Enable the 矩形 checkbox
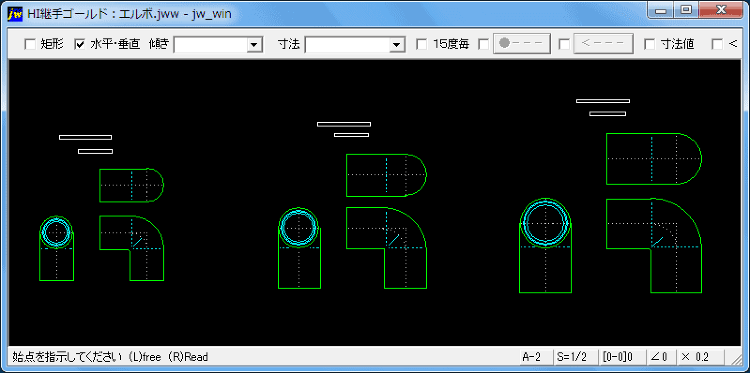The width and height of the screenshot is (750, 373). coord(30,44)
